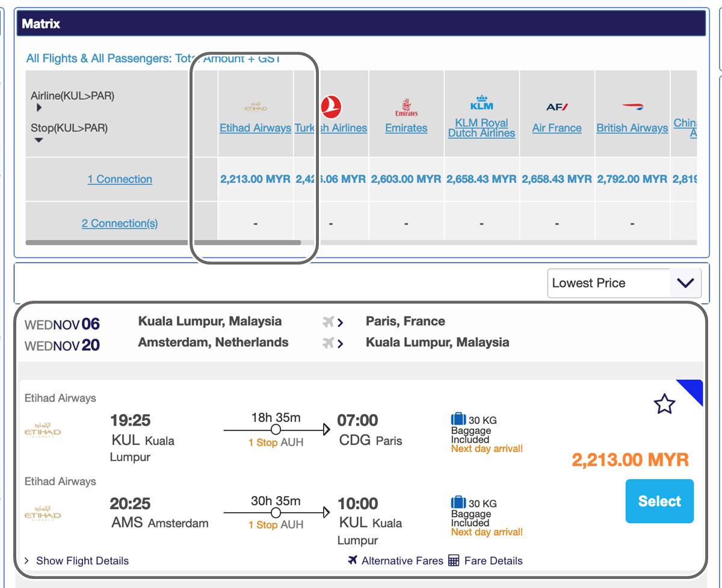Select the Emirates 2,603.00 MYR fare
The image size is (722, 588).
(x=406, y=179)
